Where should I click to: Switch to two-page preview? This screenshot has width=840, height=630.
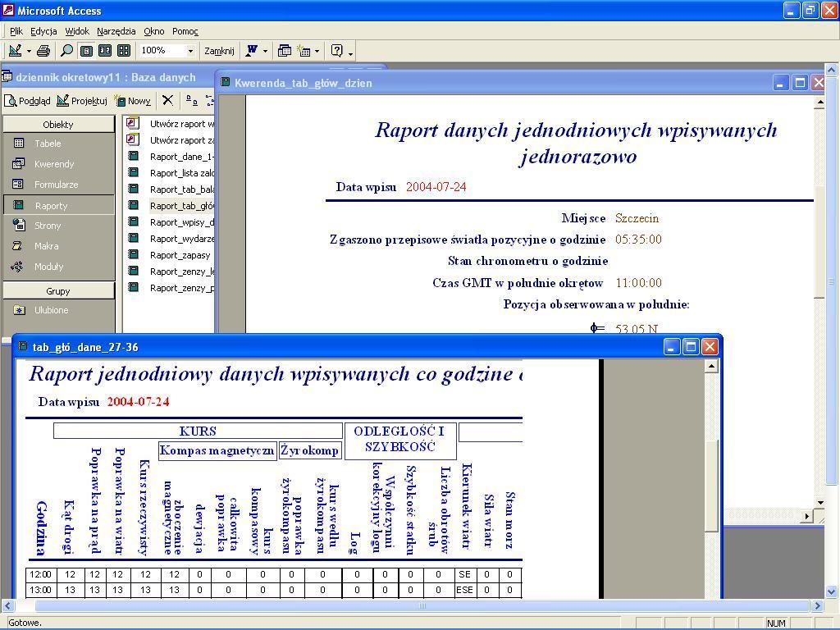[105, 51]
